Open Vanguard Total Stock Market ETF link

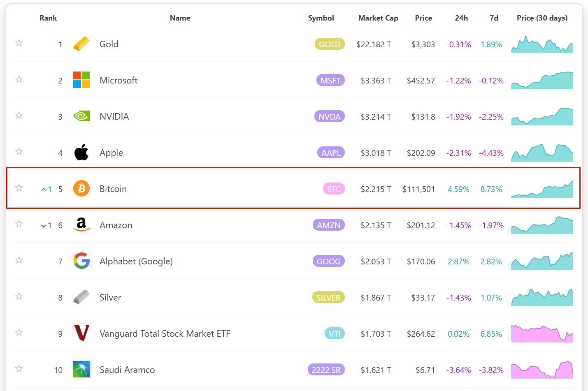click(165, 333)
